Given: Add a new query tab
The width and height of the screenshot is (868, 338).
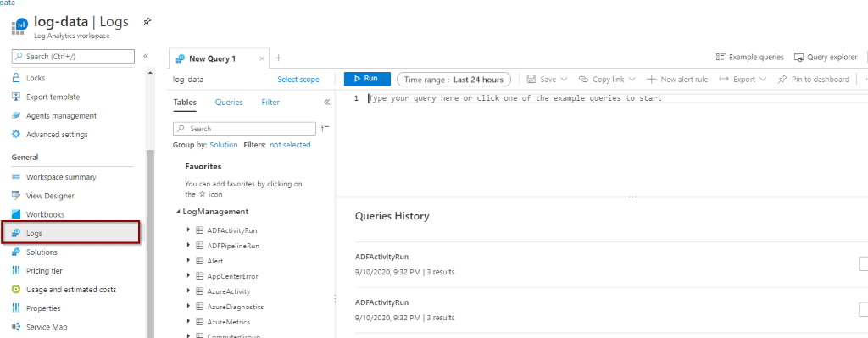Looking at the screenshot, I should (278, 58).
